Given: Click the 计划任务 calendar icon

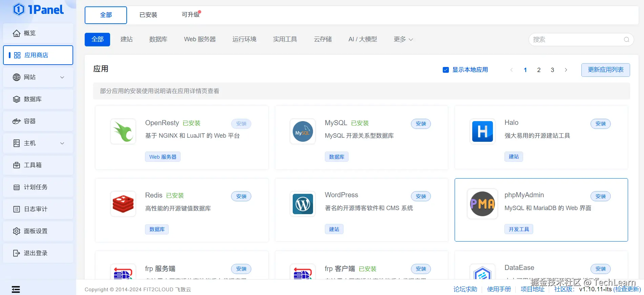Looking at the screenshot, I should 16,187.
